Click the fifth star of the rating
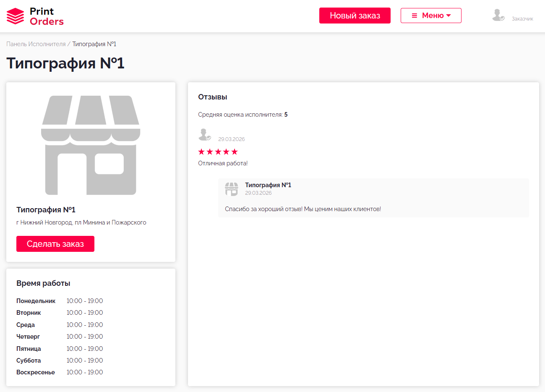This screenshot has height=392, width=545. coord(235,152)
